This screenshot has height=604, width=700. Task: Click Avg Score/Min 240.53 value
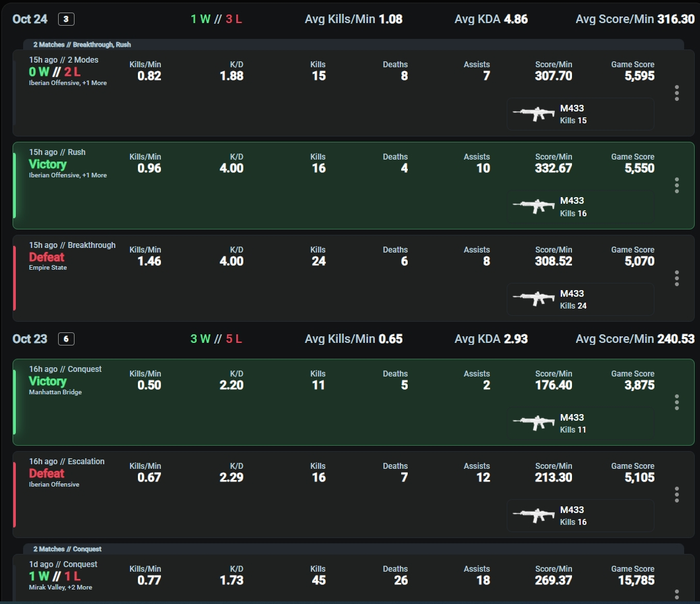pos(676,339)
